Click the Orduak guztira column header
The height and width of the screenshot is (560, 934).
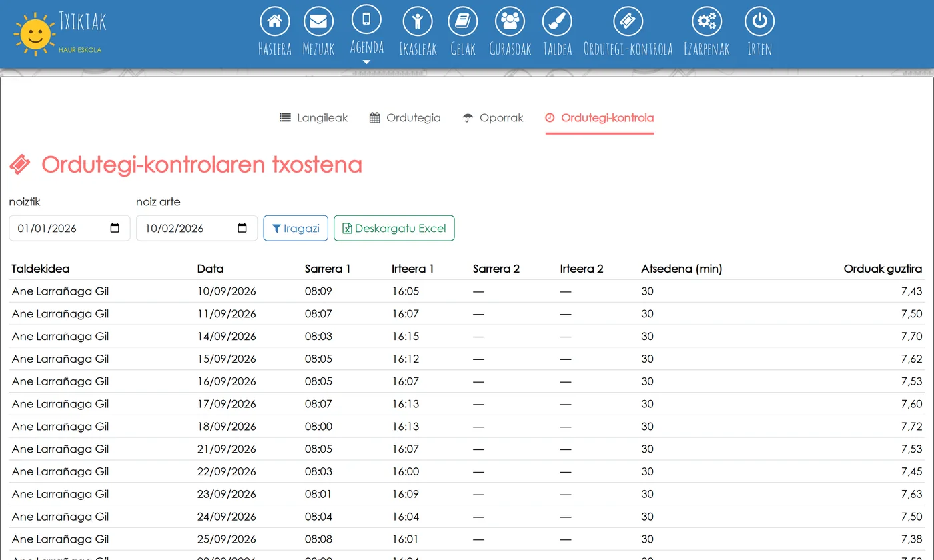coord(883,269)
